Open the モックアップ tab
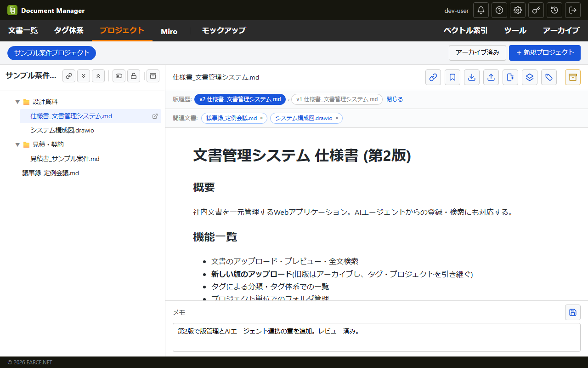The image size is (588, 368). coord(224,31)
